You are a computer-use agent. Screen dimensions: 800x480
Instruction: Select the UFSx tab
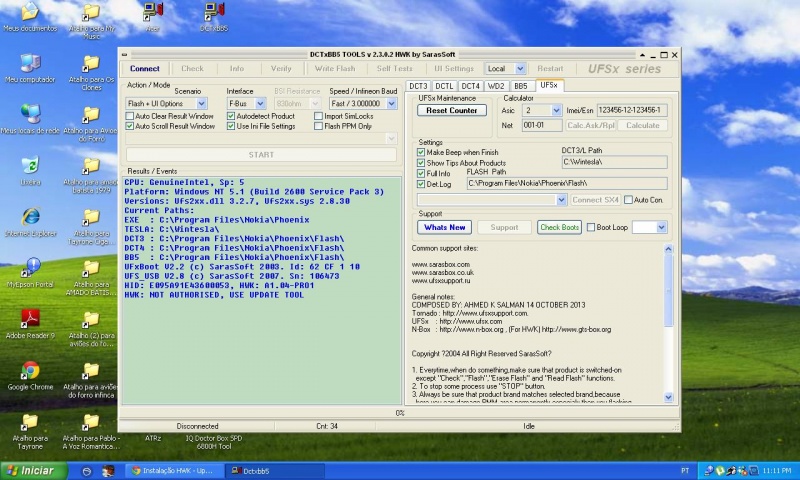549,85
